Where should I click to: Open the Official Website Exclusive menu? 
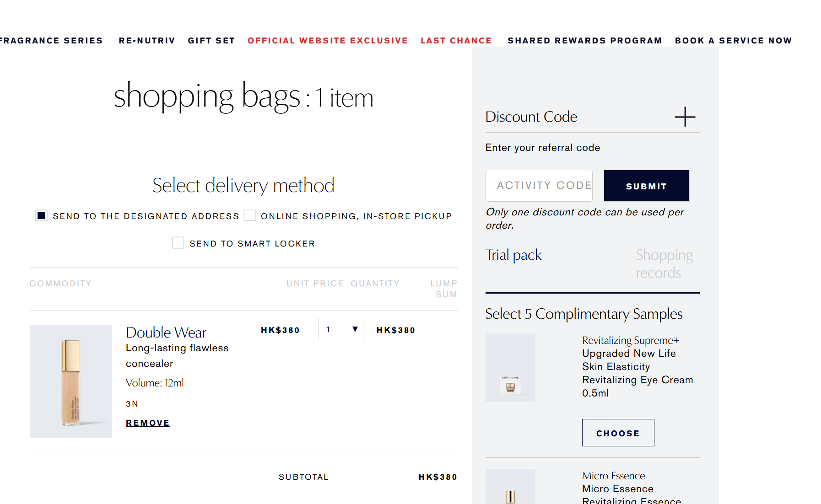[328, 40]
